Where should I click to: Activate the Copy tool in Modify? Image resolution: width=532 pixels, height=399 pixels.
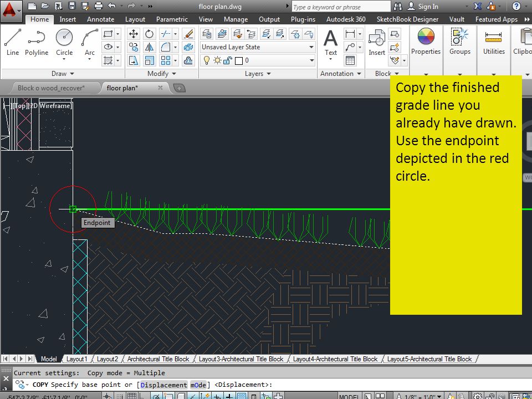coord(134,47)
